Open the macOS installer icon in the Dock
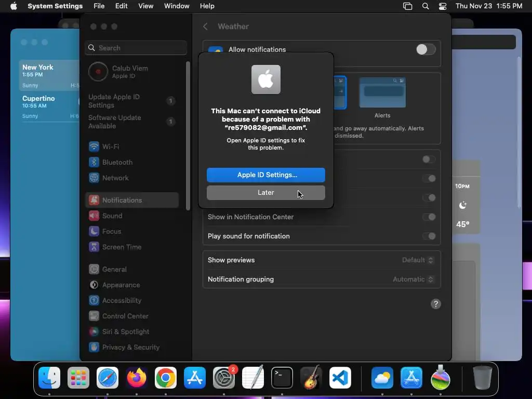This screenshot has height=399, width=532. pyautogui.click(x=441, y=378)
